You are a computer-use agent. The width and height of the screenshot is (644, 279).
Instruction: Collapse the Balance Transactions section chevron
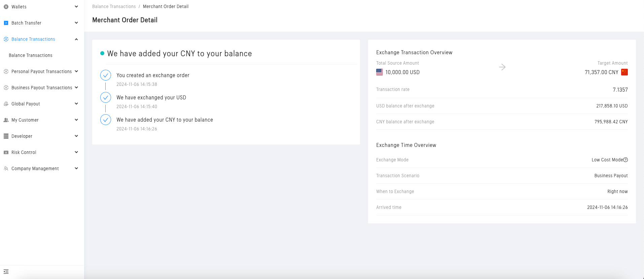click(x=76, y=39)
